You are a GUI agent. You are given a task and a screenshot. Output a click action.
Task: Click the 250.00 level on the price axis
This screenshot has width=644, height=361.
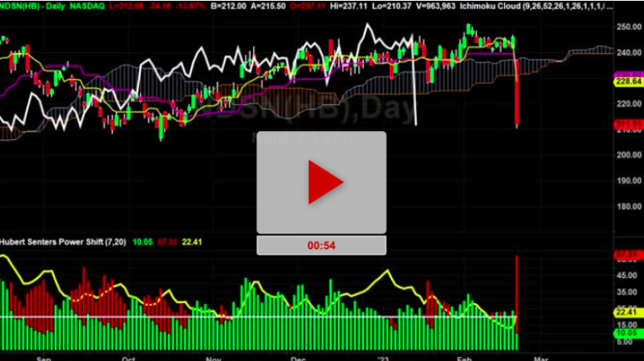click(x=628, y=27)
